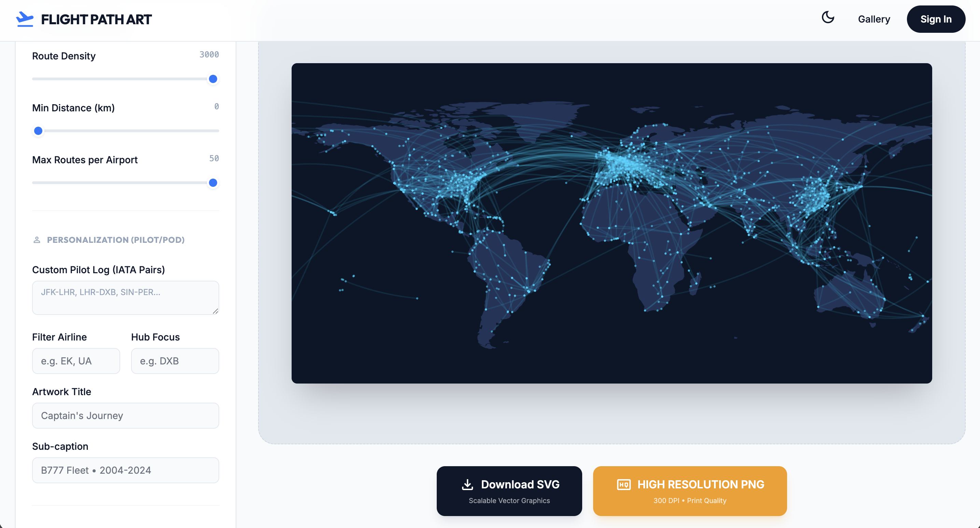
Task: Click the Sub-caption label
Action: point(60,447)
